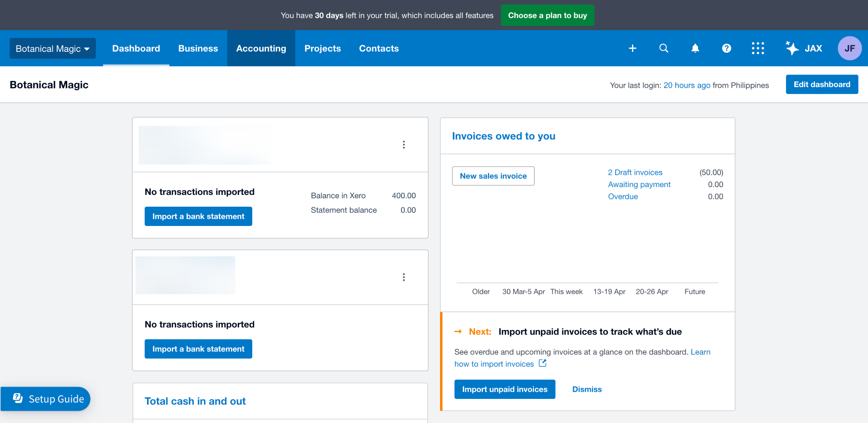Go to the Contacts menu
This screenshot has width=868, height=423.
click(x=379, y=48)
